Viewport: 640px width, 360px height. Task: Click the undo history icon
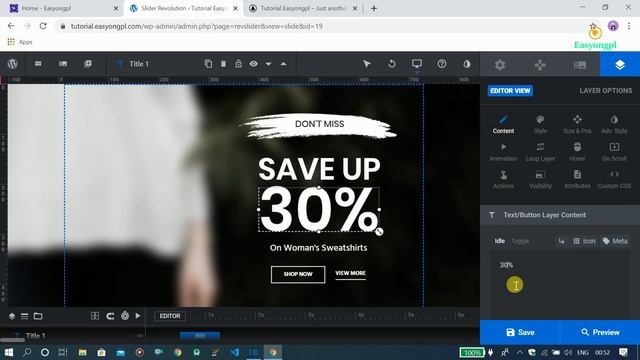click(x=392, y=64)
